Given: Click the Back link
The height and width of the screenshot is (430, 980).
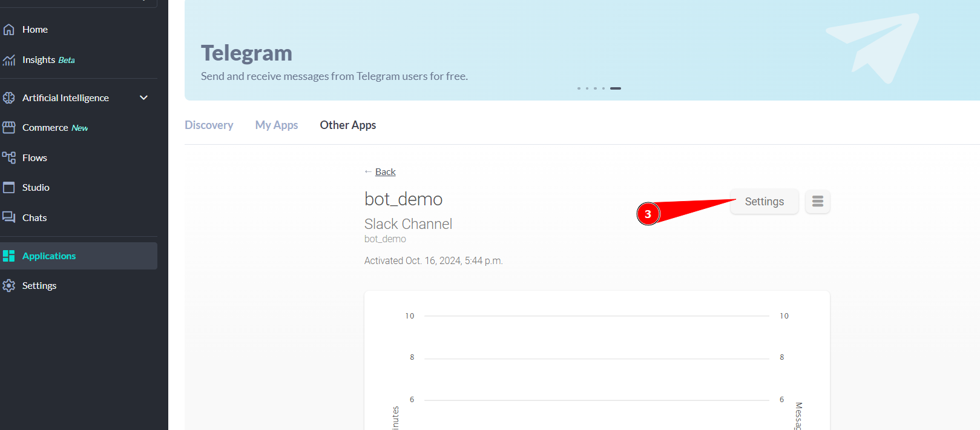Looking at the screenshot, I should tap(385, 172).
